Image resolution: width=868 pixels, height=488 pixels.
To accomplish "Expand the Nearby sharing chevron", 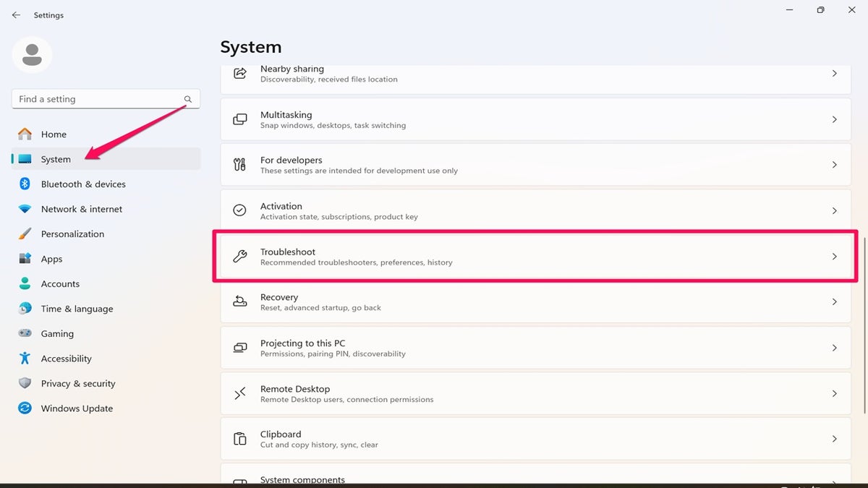I will (x=834, y=74).
